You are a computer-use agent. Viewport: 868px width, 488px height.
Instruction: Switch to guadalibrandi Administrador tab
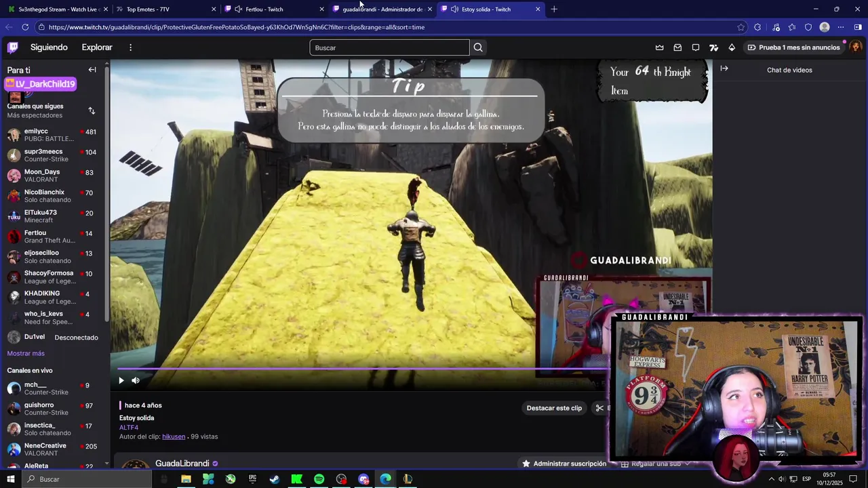(382, 9)
